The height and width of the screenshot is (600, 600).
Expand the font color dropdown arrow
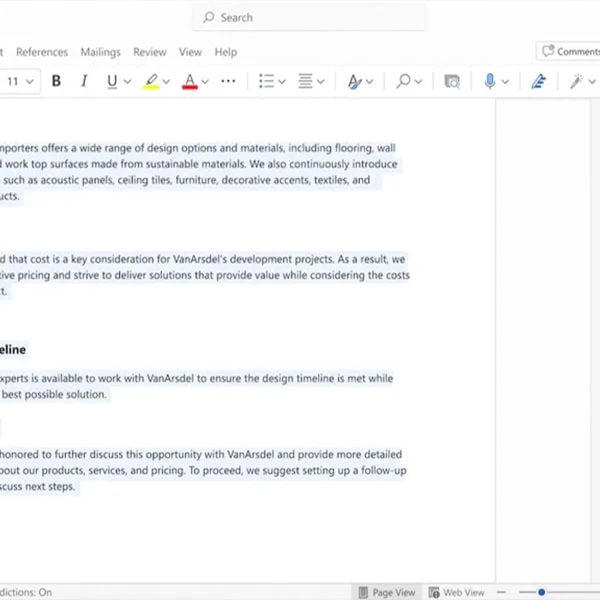205,81
